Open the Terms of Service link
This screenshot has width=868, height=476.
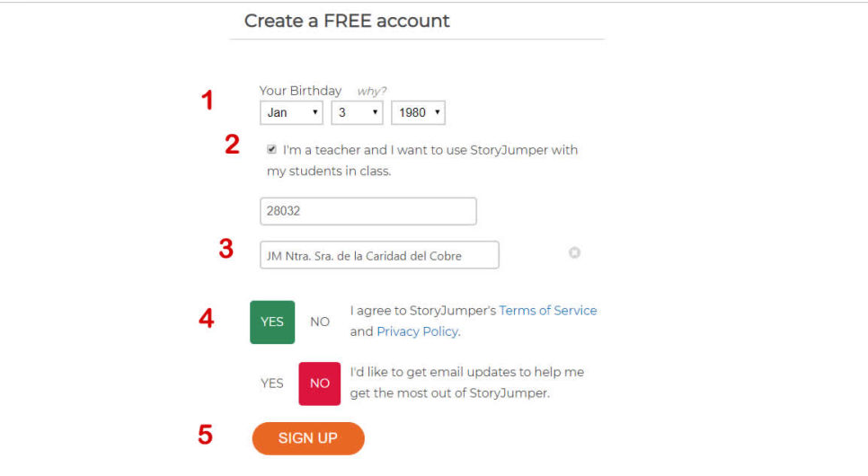point(548,311)
